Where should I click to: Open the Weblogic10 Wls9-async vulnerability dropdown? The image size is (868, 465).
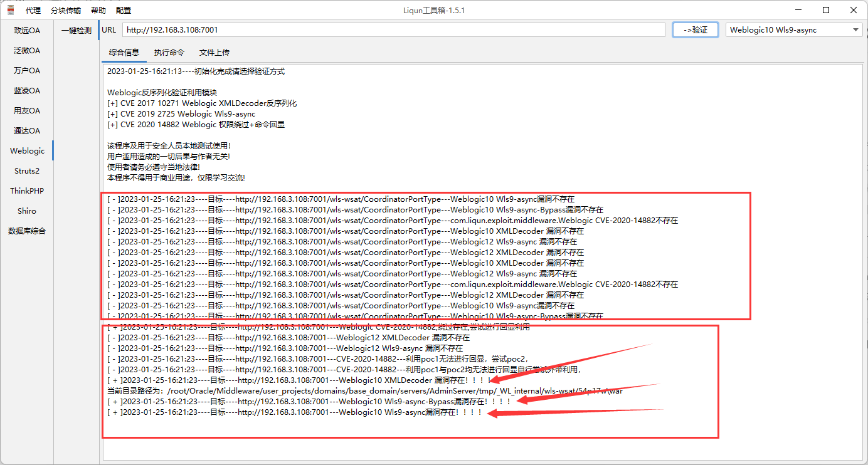[x=794, y=29]
